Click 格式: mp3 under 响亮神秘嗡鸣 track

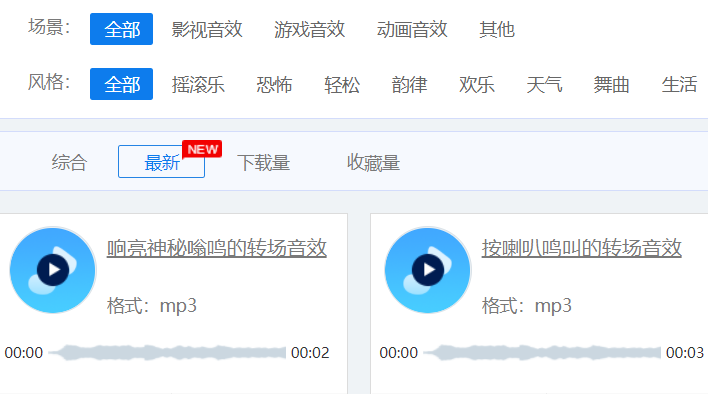click(x=152, y=306)
